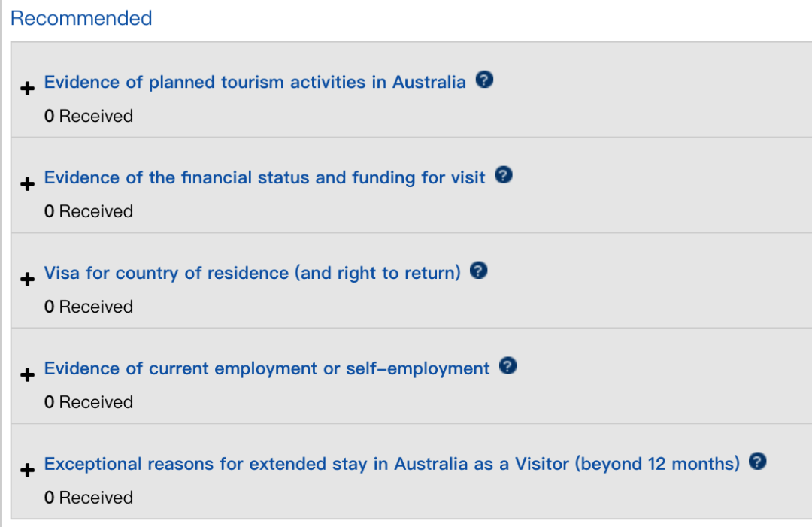Click Evidence of the financial status link
The width and height of the screenshot is (812, 527).
click(x=265, y=177)
